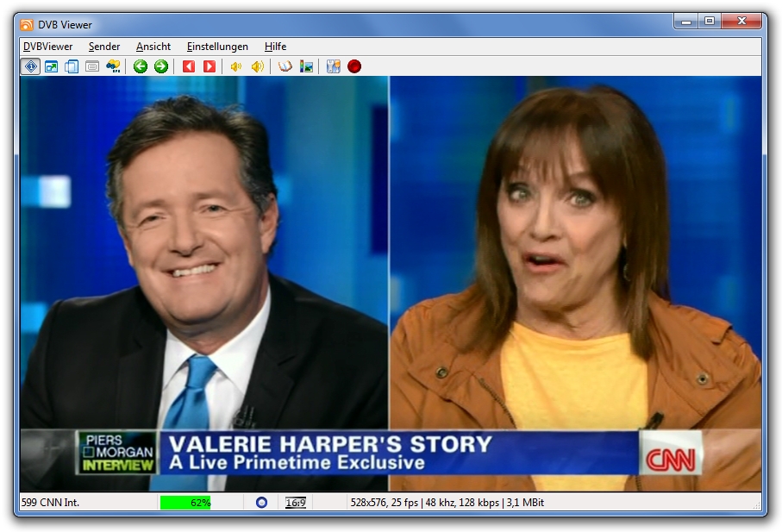Open the Einstellungen menu
Screen dimensions: 782x532
click(217, 47)
